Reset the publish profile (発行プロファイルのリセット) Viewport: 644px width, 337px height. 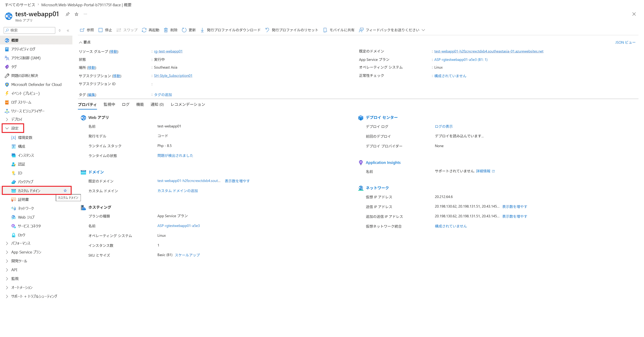coord(292,30)
